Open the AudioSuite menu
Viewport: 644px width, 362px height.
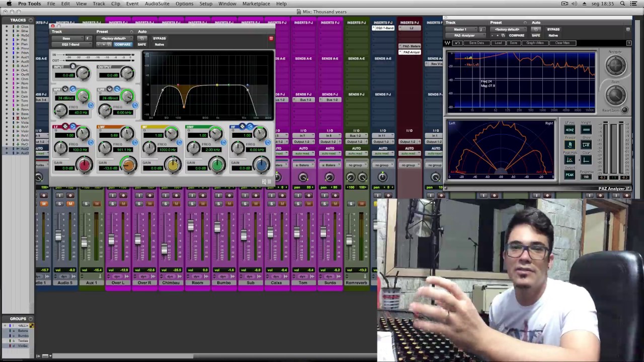tap(157, 4)
